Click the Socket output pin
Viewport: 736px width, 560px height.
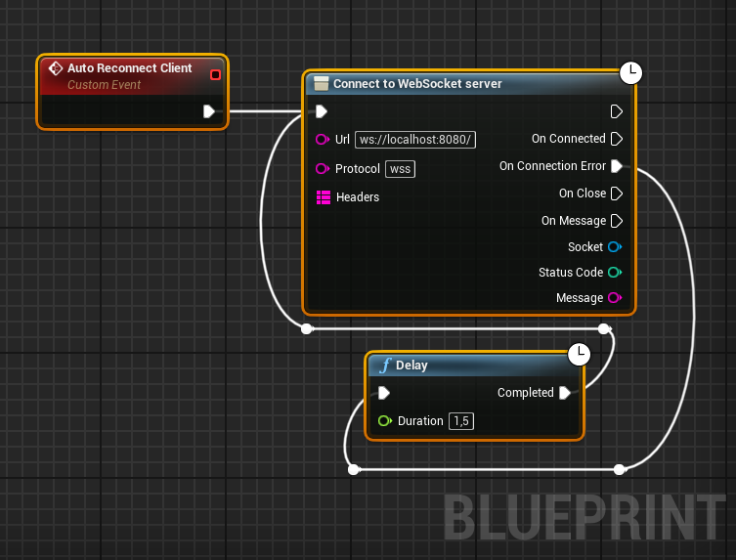(x=615, y=247)
